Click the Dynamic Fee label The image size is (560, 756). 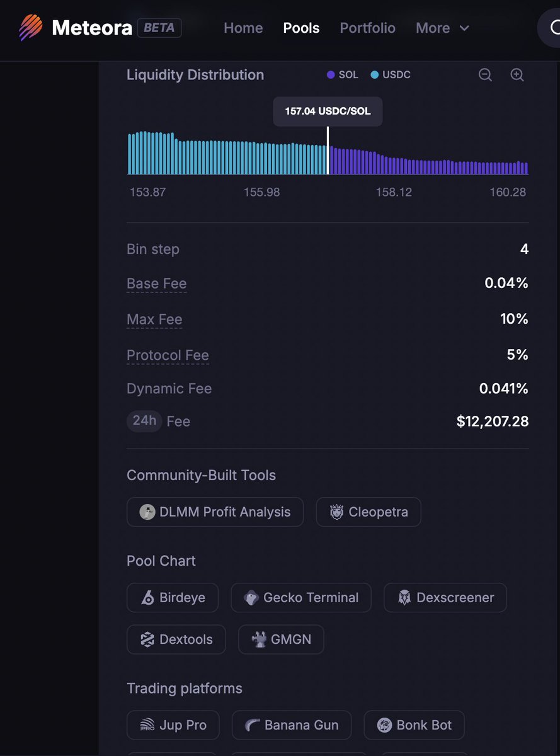[x=169, y=389]
